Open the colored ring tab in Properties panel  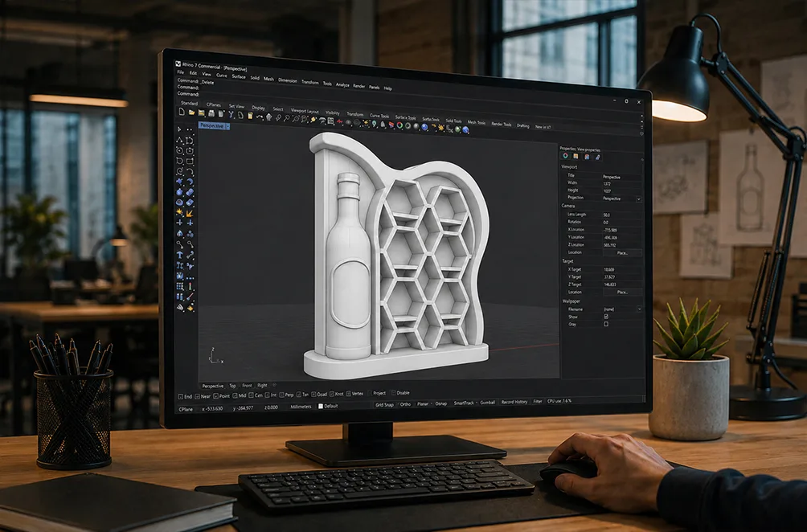(x=566, y=156)
